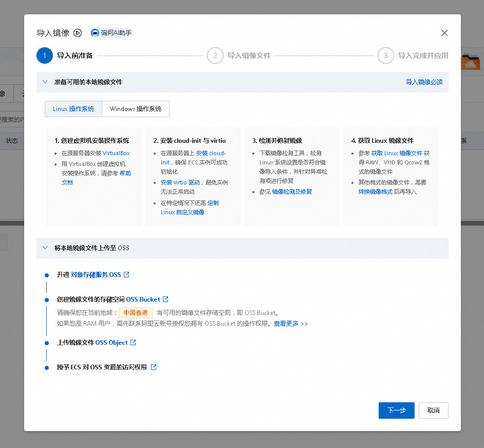Open the 查看更多 >> link
This screenshot has height=448, width=484.
pyautogui.click(x=291, y=324)
